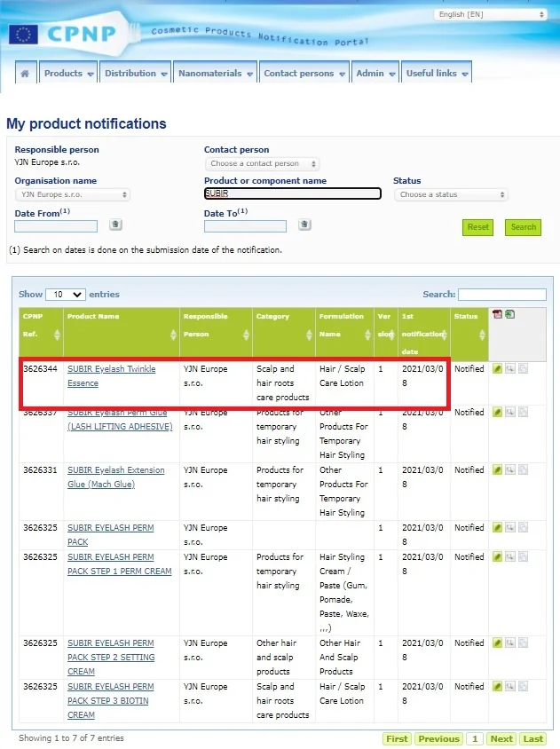View PERM PACK STEP 2 SETTING CREAM details

coord(510,643)
